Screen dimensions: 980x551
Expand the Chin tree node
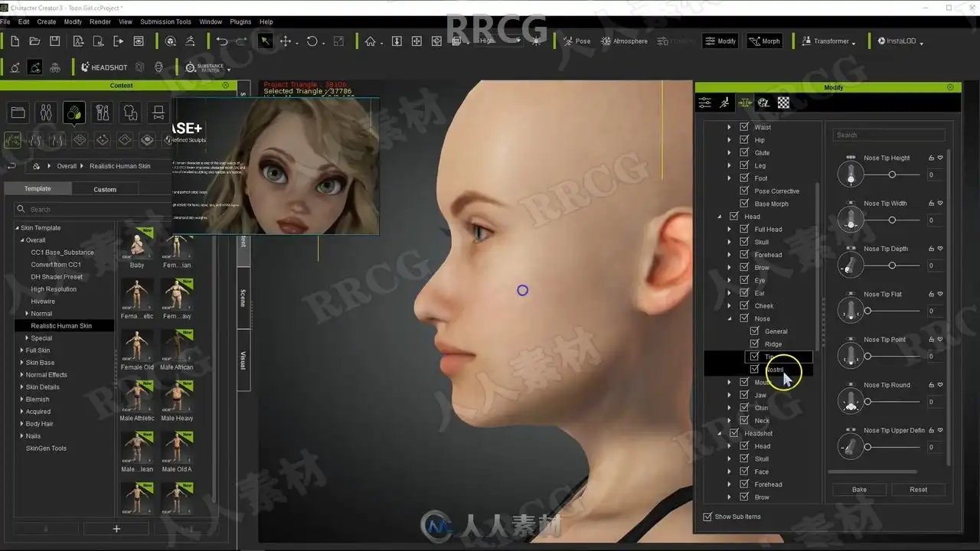point(729,408)
